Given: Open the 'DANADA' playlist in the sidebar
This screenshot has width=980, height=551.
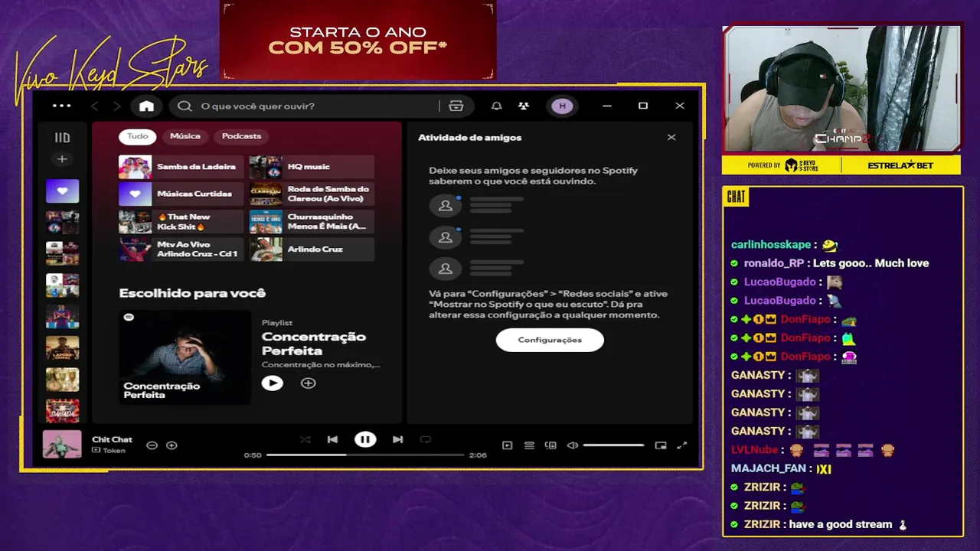Looking at the screenshot, I should point(62,411).
